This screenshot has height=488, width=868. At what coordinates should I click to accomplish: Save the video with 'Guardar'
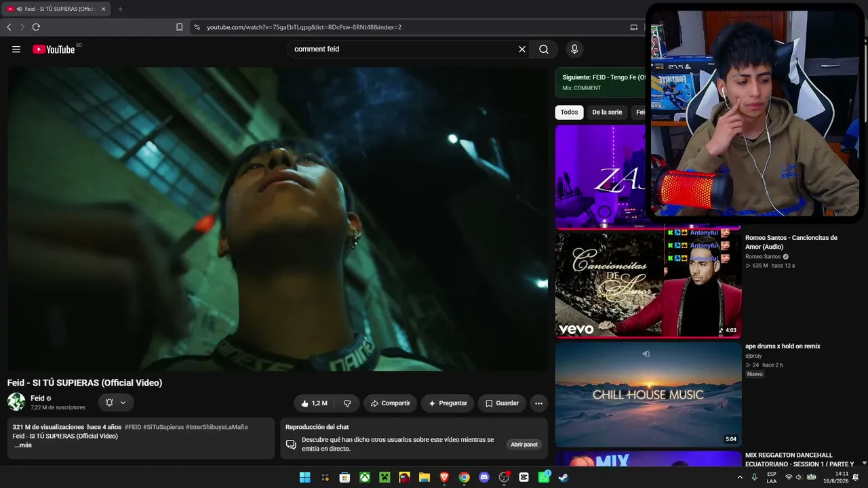pyautogui.click(x=502, y=403)
